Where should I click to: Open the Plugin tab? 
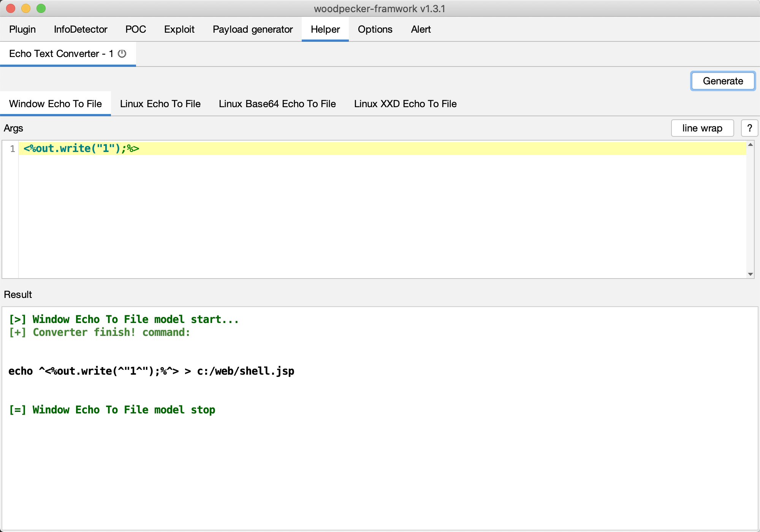click(22, 29)
